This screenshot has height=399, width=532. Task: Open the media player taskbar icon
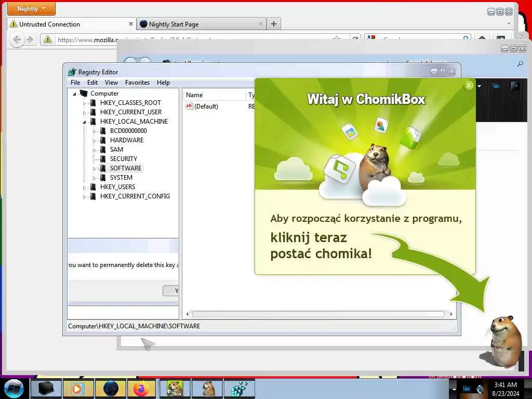(78, 389)
